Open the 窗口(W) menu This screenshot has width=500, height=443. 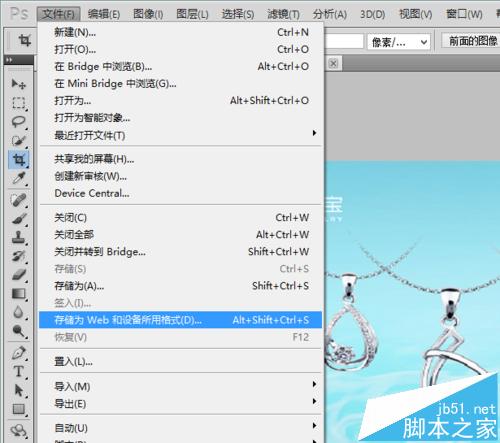click(x=464, y=14)
